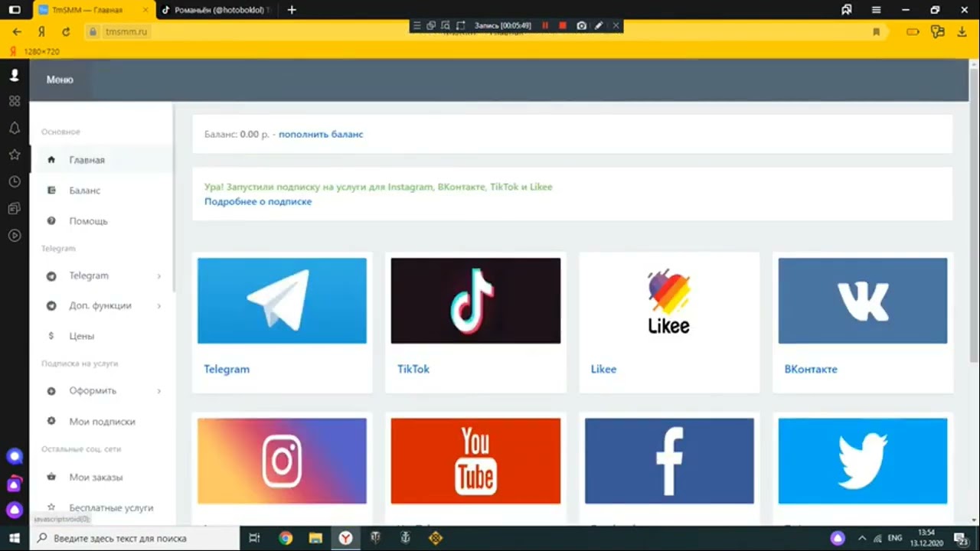
Task: Switch to the Романьён TikTok tab
Action: [x=217, y=10]
